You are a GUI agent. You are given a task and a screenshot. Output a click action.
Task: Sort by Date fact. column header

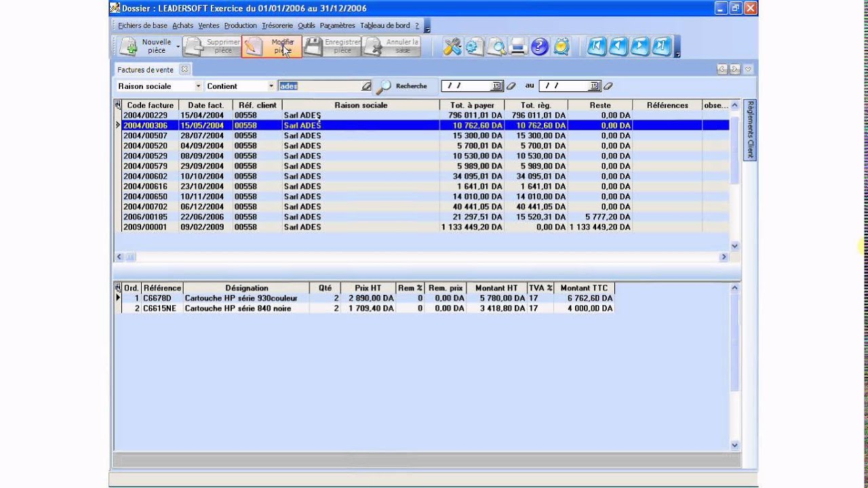click(206, 105)
